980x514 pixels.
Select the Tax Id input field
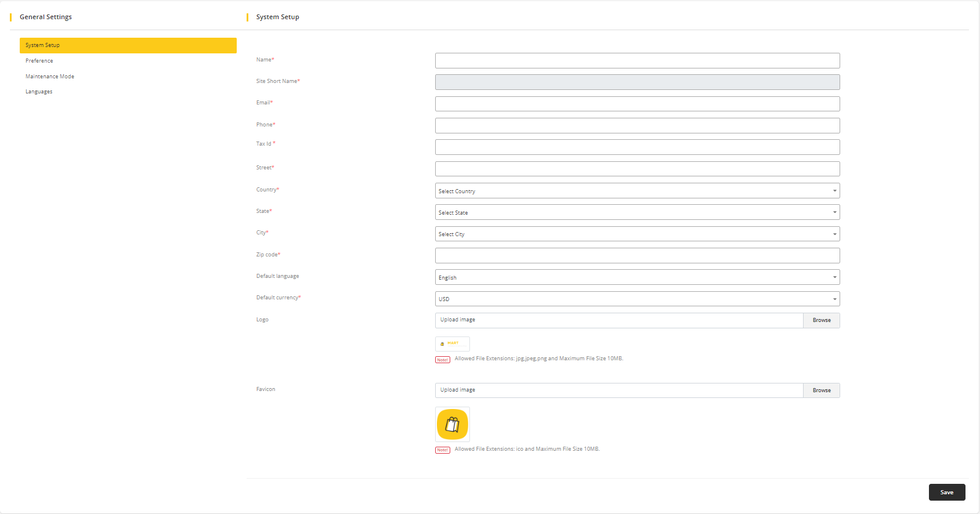(637, 147)
